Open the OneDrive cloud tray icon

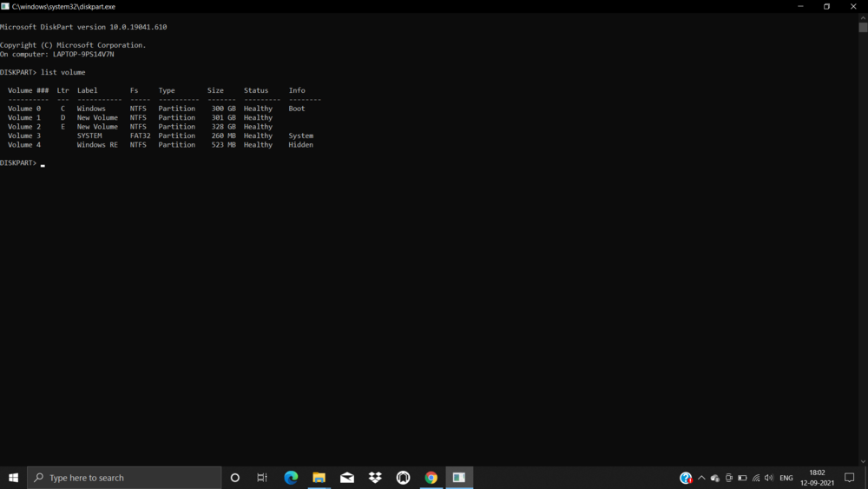(715, 478)
